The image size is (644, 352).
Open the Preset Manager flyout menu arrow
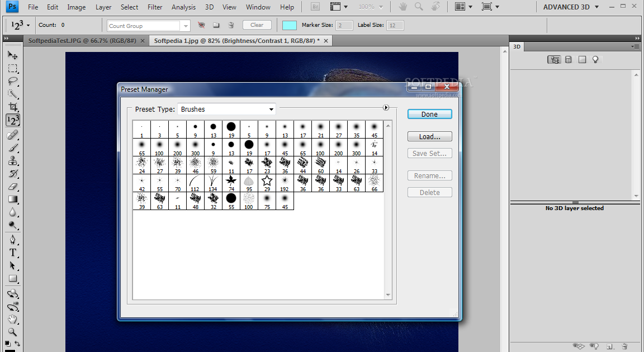386,107
